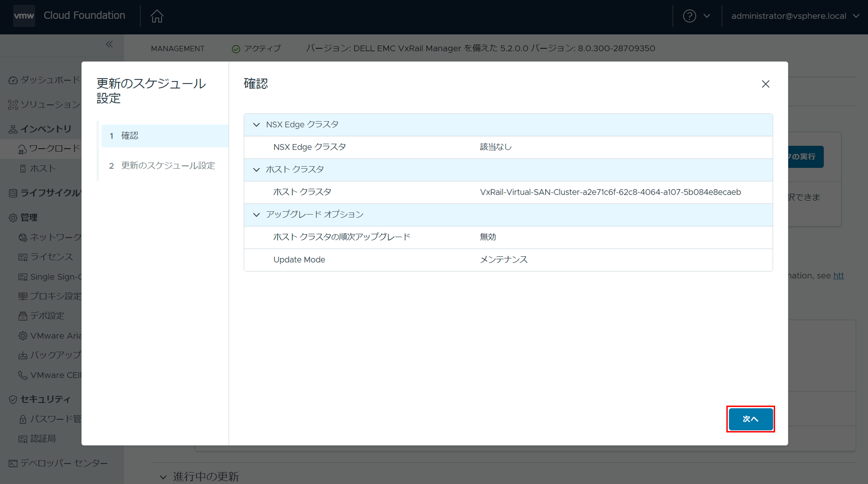Click the VMware CEIP phone icon

click(22, 375)
